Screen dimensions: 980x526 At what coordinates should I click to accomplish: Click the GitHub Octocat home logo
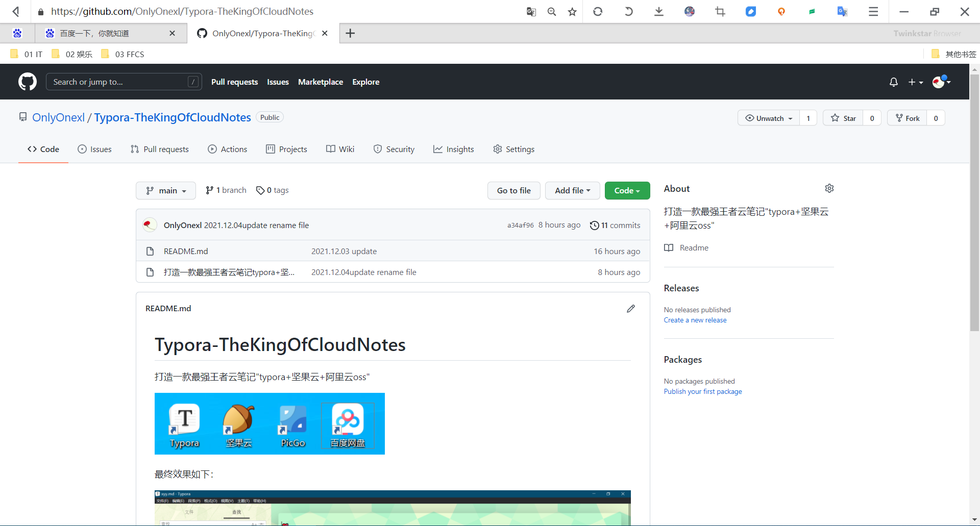click(x=28, y=82)
